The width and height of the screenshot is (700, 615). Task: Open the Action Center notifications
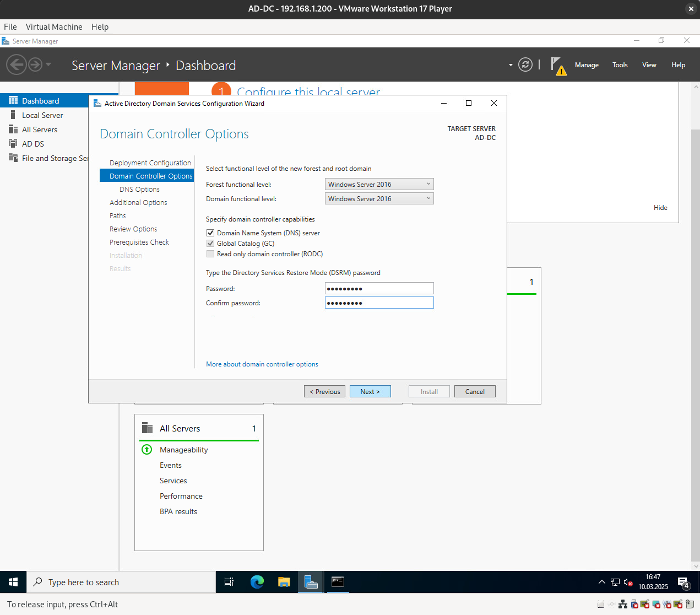(x=683, y=582)
